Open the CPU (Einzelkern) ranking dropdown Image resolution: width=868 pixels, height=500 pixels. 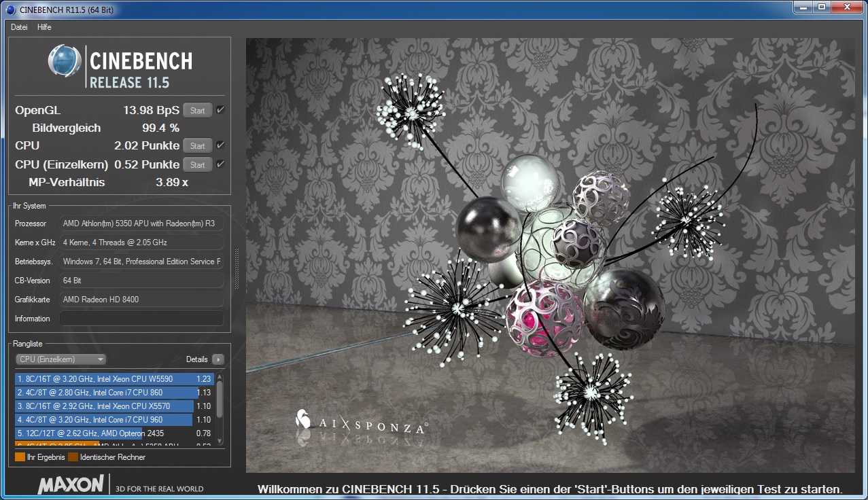click(61, 359)
